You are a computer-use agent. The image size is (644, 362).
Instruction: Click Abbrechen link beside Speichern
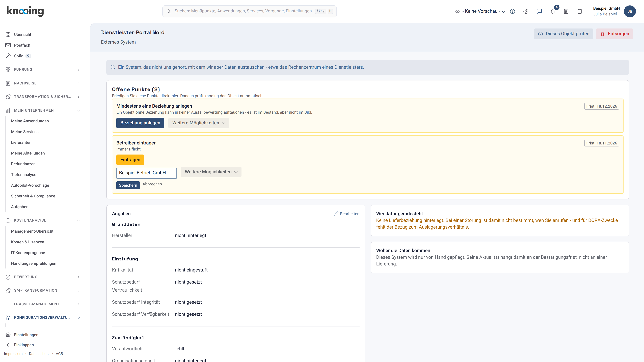(152, 184)
